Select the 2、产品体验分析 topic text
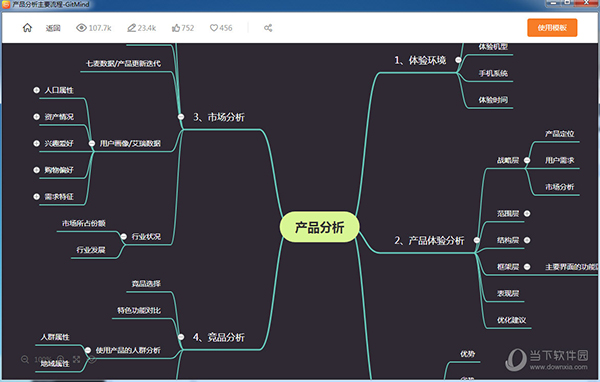Viewport: 600px width, 382px height. coord(429,240)
